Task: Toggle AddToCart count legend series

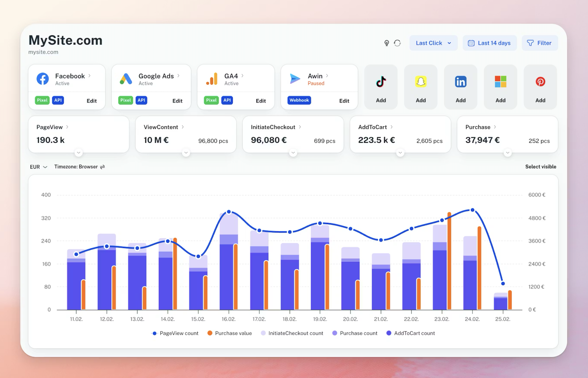Action: coord(411,333)
